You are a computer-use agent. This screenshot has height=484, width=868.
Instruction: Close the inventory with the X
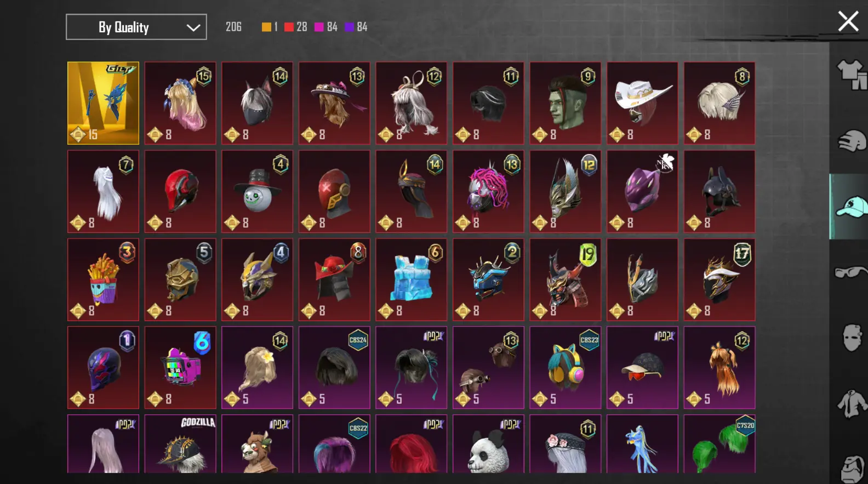tap(848, 21)
